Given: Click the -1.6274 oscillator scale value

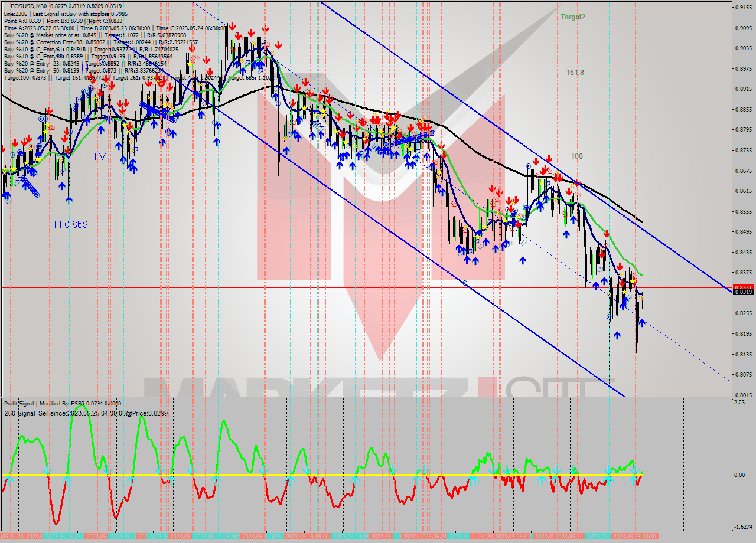Looking at the screenshot, I should [743, 526].
